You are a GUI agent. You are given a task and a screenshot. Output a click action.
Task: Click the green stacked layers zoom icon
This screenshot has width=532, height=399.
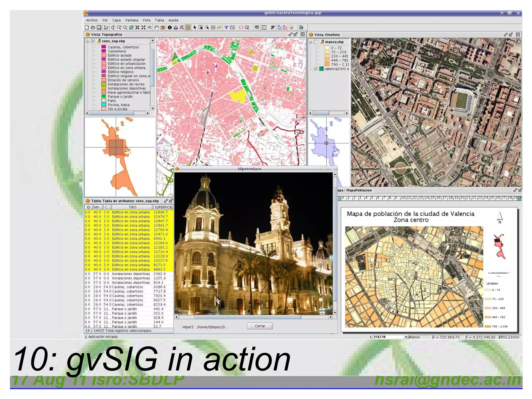(131, 28)
